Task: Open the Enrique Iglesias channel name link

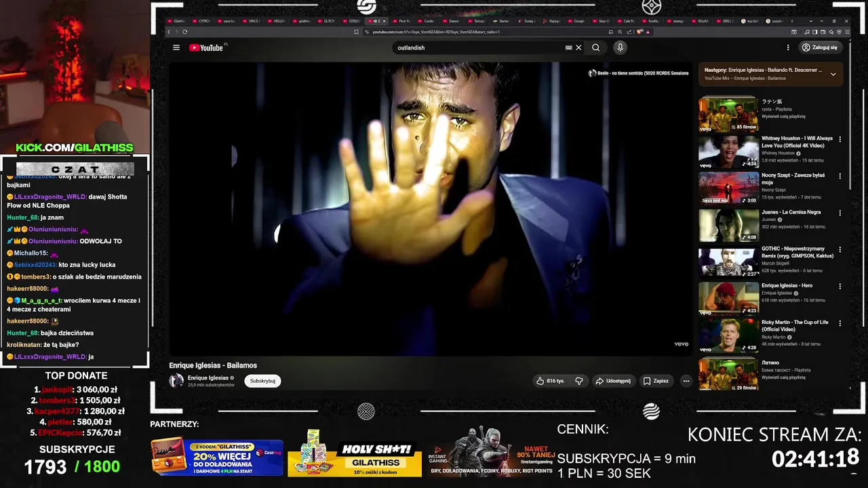Action: pyautogui.click(x=208, y=378)
